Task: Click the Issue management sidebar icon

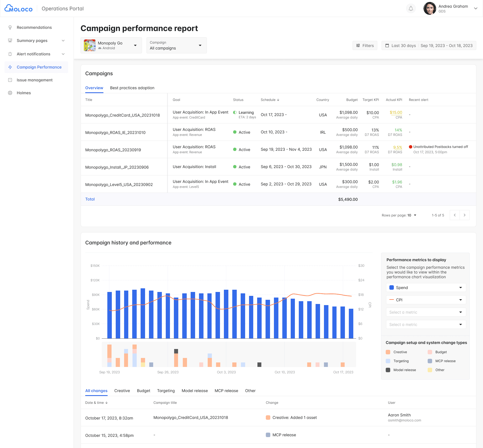Action: (x=10, y=80)
